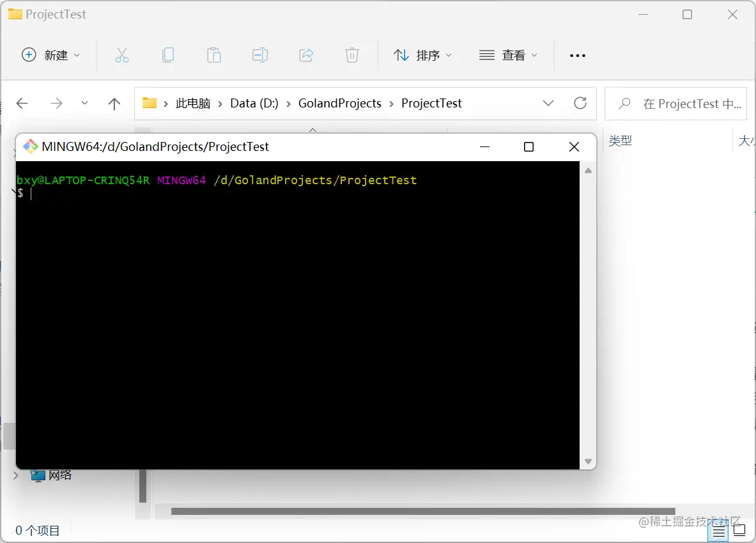Select ProjectTest in the address breadcrumb

tap(431, 103)
